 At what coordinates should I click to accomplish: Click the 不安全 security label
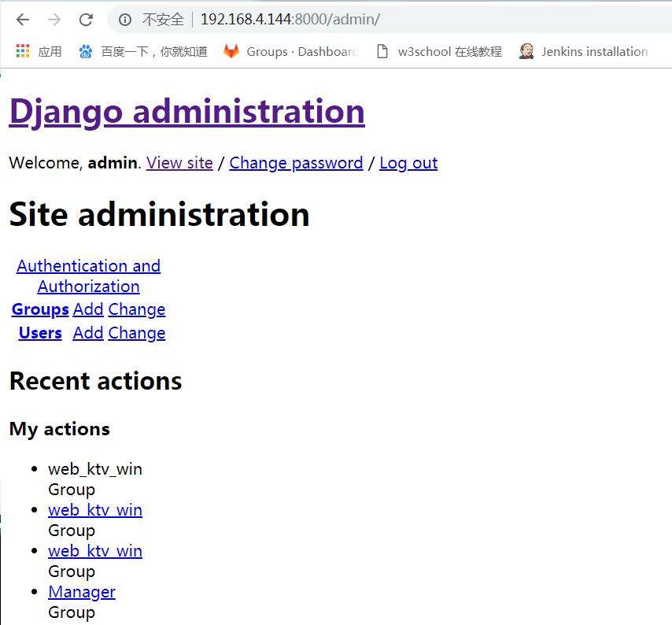coord(163,20)
